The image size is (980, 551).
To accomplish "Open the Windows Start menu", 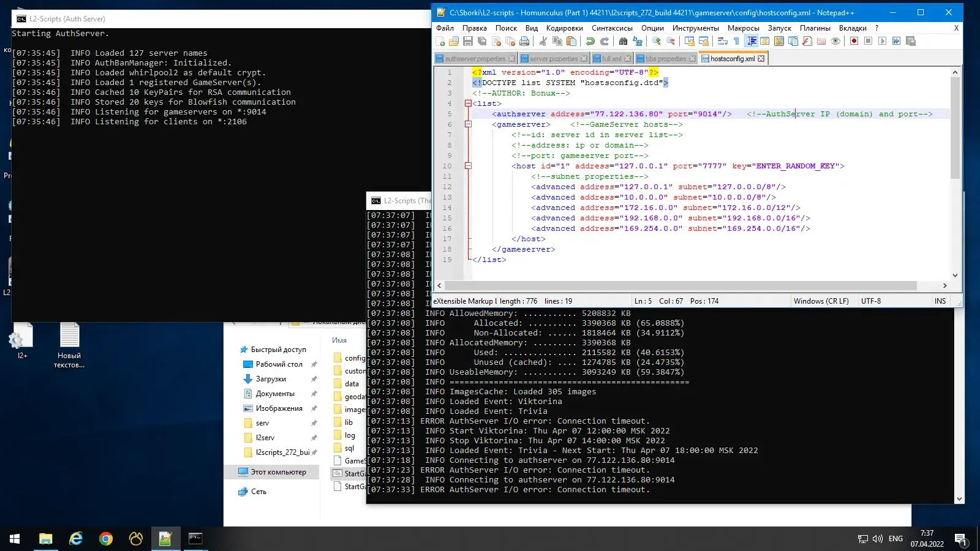I will point(15,539).
